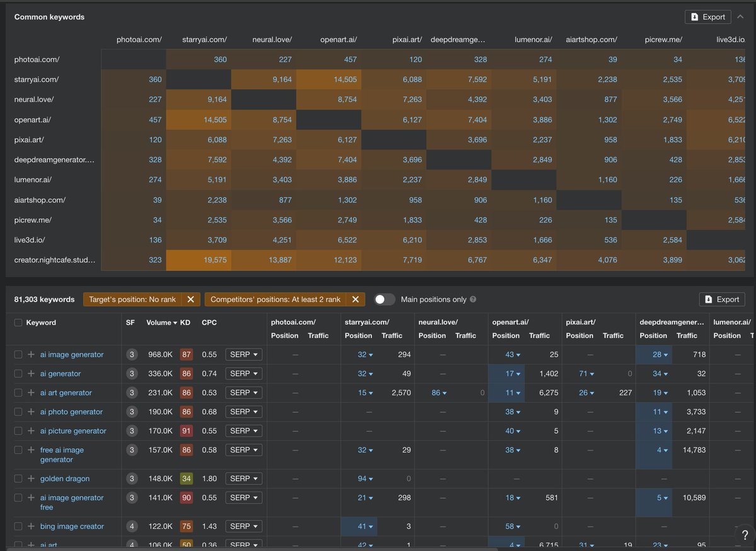The image size is (756, 551).
Task: Add ai image generator to list via plus
Action: pos(31,354)
